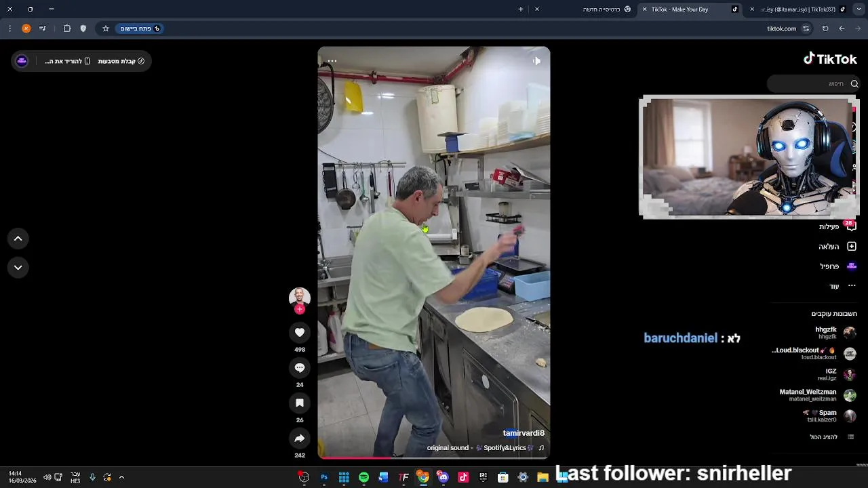Open the three-dot video options menu
This screenshot has height=488, width=868.
tap(332, 61)
